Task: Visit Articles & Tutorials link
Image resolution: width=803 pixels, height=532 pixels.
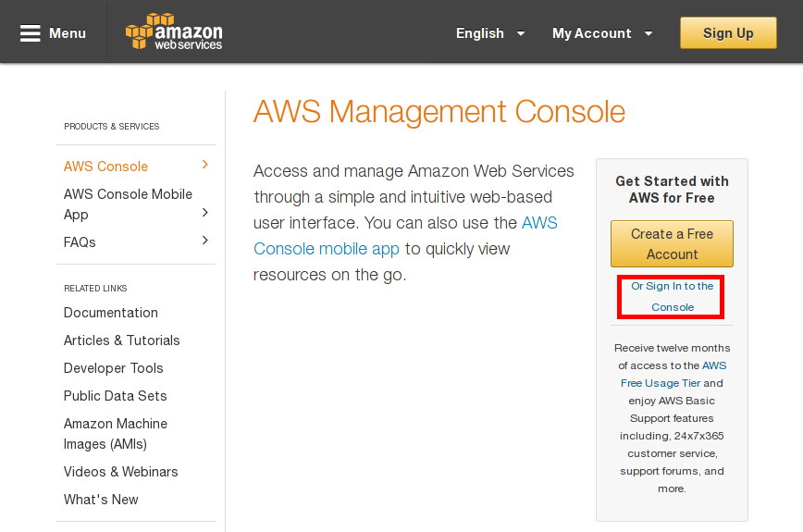Action: [x=122, y=340]
